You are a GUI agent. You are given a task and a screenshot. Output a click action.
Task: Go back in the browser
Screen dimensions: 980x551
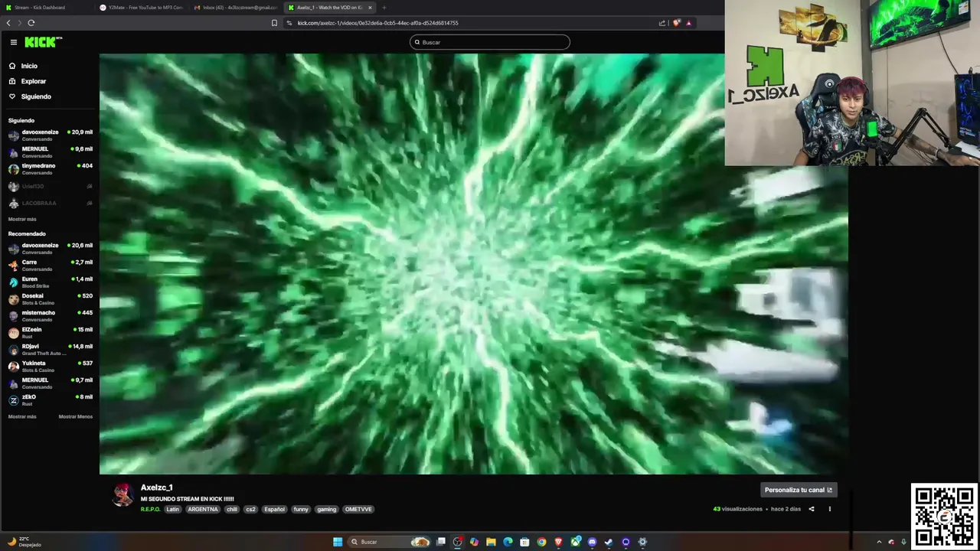8,23
